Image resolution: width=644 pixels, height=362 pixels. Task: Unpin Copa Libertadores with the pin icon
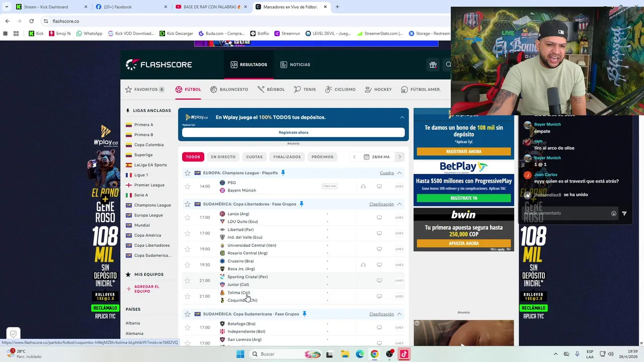[301, 204]
